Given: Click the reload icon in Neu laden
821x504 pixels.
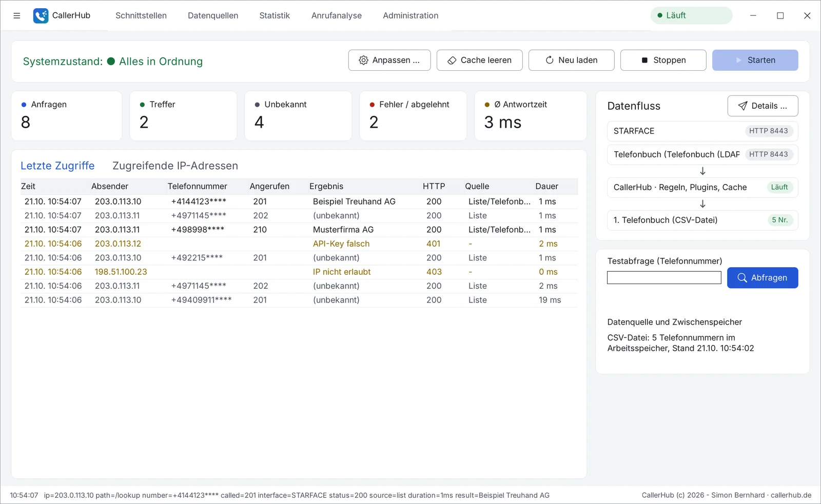Looking at the screenshot, I should click(549, 60).
